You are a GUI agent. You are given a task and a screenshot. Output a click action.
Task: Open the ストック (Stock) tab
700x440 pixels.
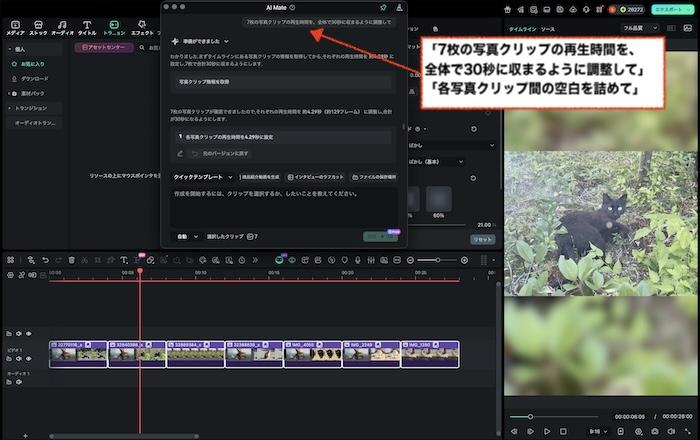[x=38, y=28]
